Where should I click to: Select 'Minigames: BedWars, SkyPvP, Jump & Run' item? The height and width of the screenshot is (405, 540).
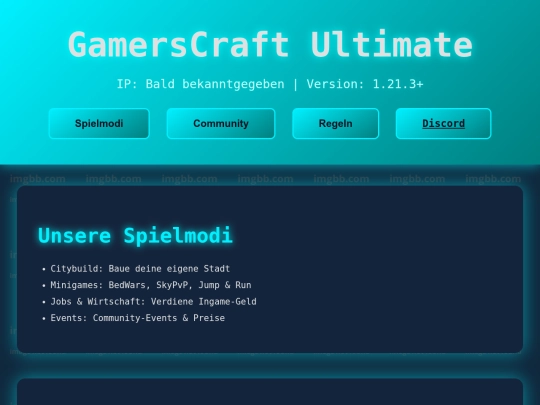click(x=151, y=285)
